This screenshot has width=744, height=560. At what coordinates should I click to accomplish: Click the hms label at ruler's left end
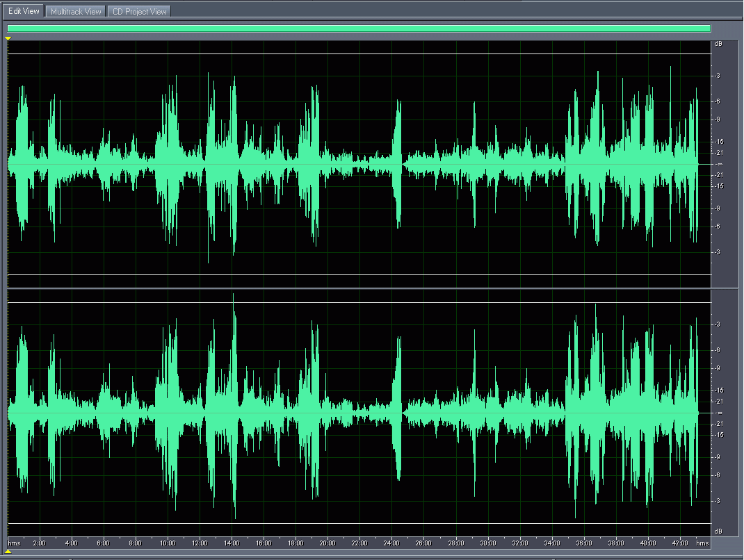click(x=13, y=543)
